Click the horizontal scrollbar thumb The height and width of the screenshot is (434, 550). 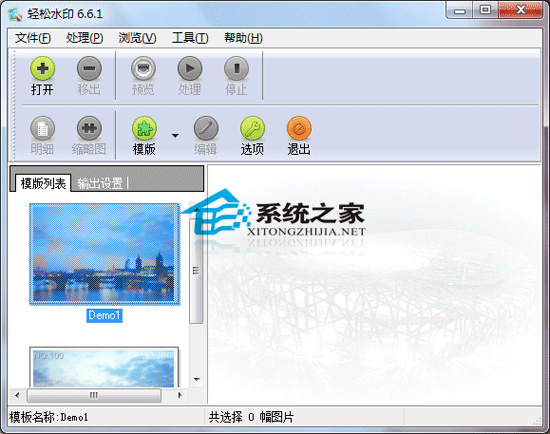click(94, 395)
